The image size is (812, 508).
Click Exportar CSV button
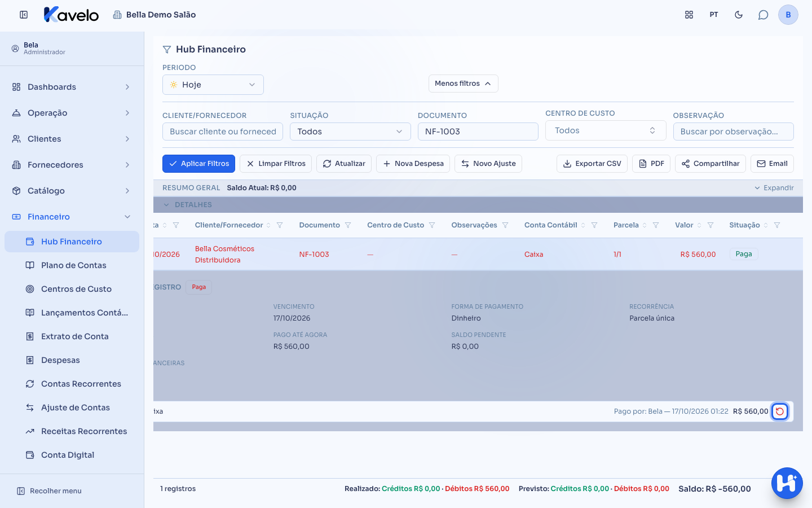[592, 164]
